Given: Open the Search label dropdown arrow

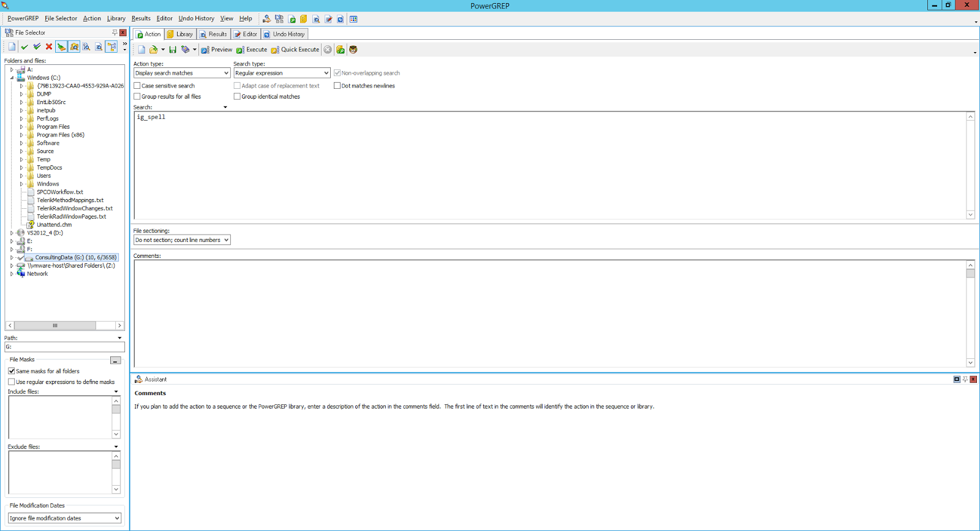Looking at the screenshot, I should [225, 107].
